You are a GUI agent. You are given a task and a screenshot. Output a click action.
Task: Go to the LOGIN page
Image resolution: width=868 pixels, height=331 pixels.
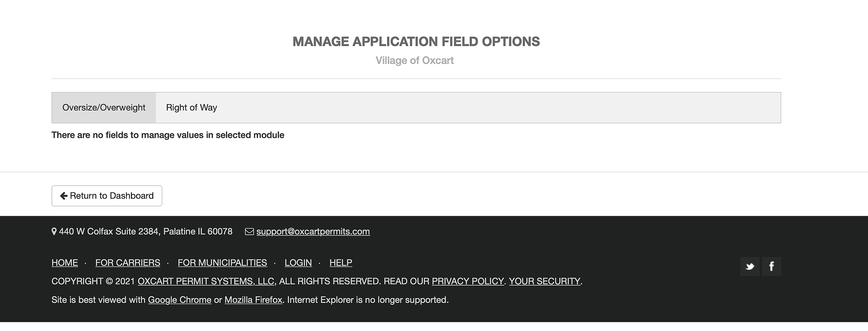point(298,263)
